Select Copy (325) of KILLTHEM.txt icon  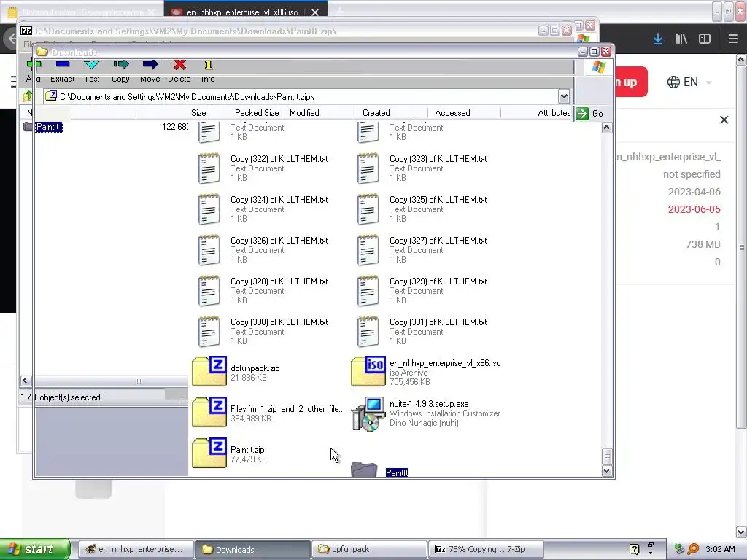[368, 209]
